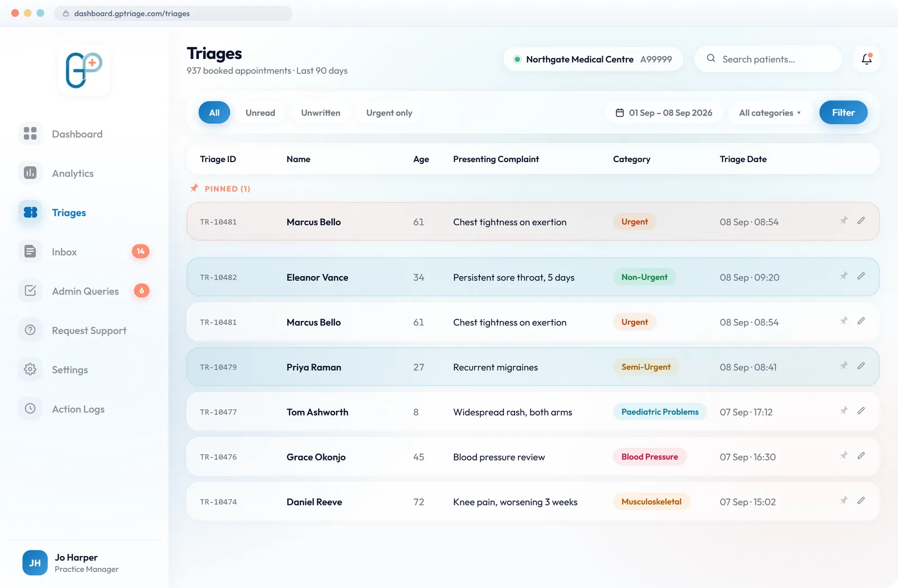Open the Request Support question-mark icon
The width and height of the screenshot is (898, 588).
[30, 330]
